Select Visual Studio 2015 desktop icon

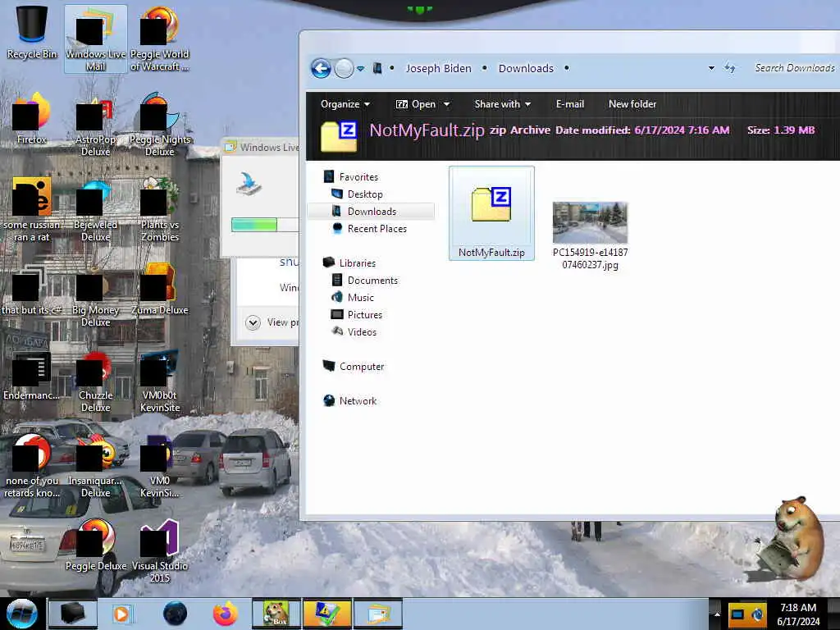(x=160, y=550)
